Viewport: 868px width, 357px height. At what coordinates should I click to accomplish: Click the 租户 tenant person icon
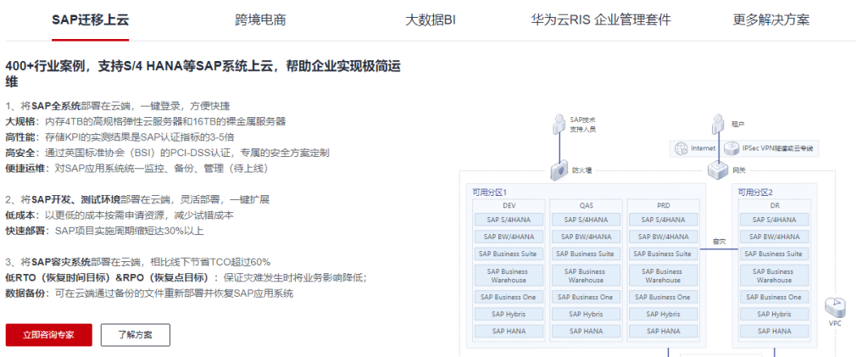pyautogui.click(x=718, y=123)
